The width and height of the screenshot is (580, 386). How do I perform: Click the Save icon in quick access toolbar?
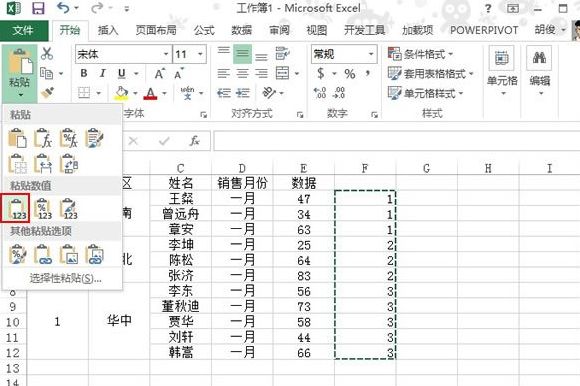[x=38, y=8]
